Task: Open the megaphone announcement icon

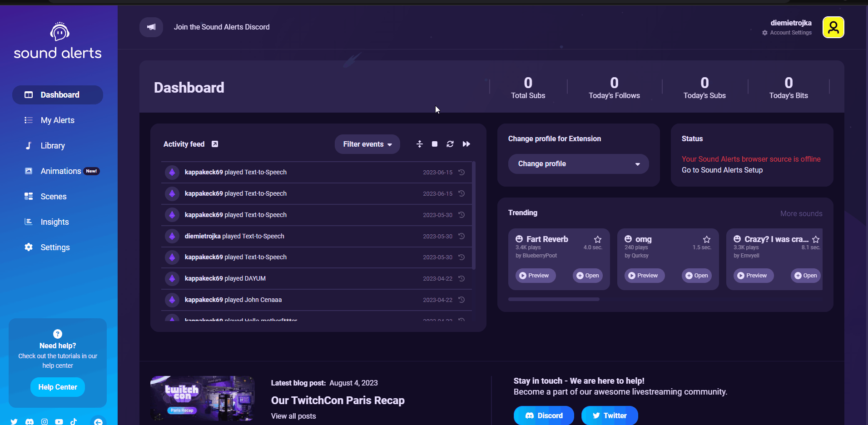Action: pos(151,27)
